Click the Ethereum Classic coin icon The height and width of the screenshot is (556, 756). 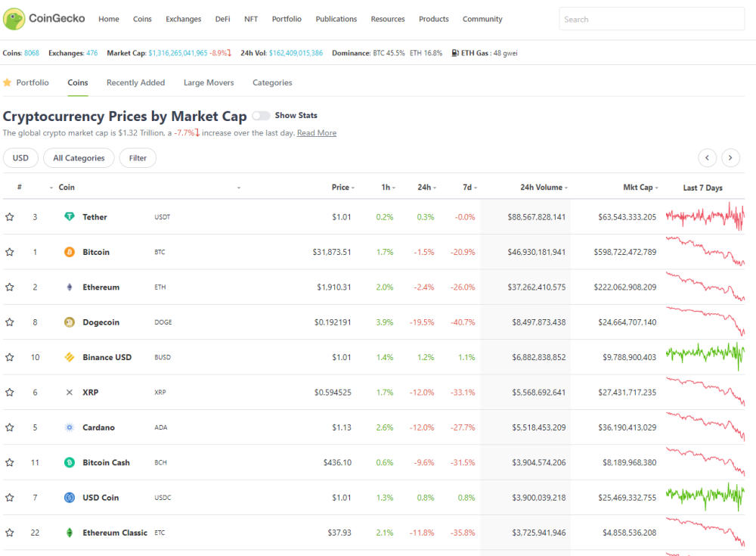[x=70, y=533]
